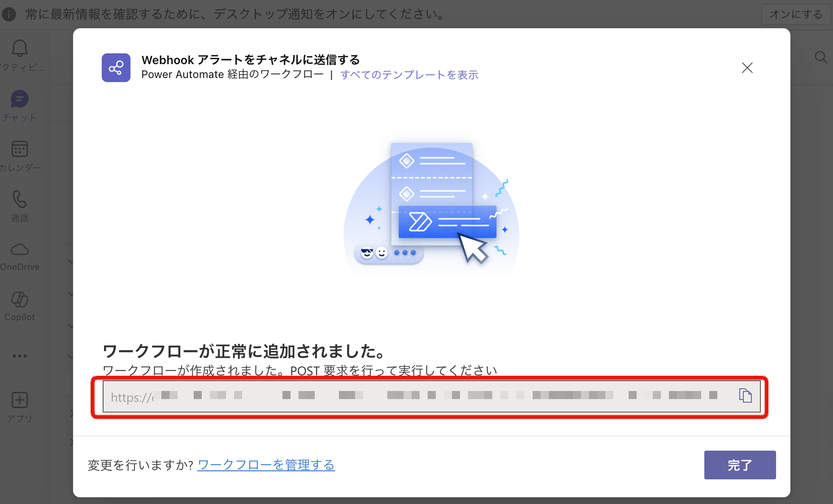This screenshot has width=833, height=504.
Task: Click オンにする notification button
Action: (796, 14)
